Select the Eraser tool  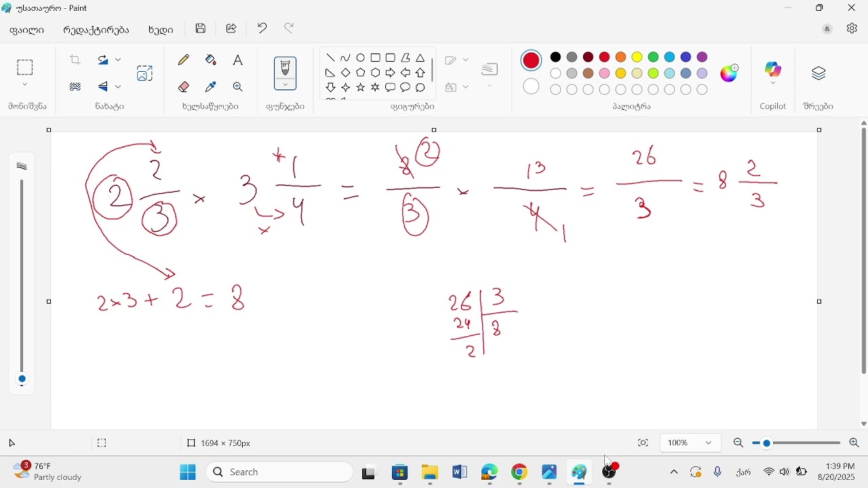pyautogui.click(x=184, y=87)
